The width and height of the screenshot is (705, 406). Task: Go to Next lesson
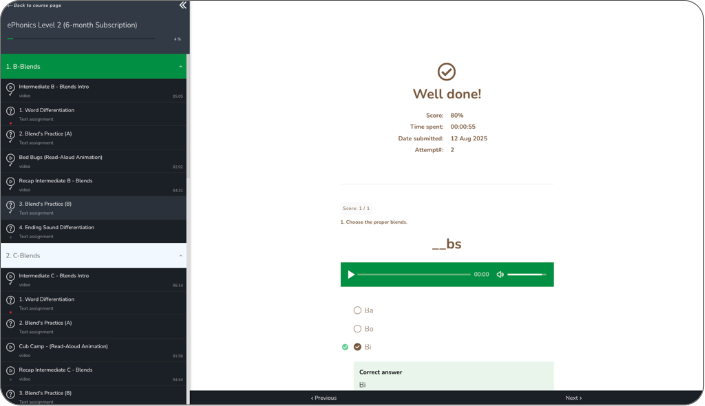click(x=573, y=398)
